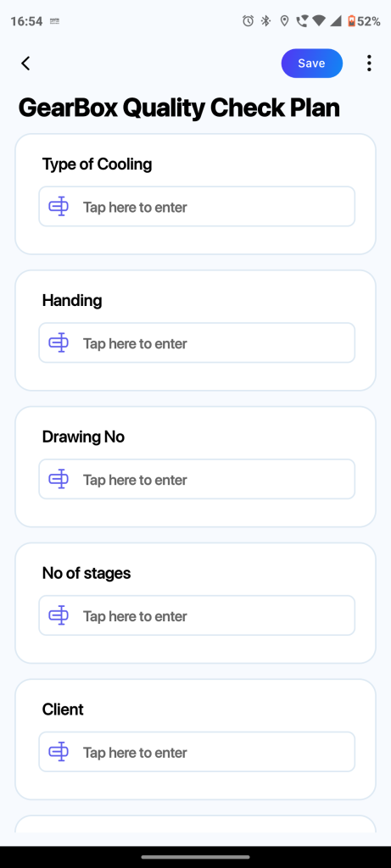Tap the text icon in Drawing No field
391x868 pixels.
click(x=59, y=479)
